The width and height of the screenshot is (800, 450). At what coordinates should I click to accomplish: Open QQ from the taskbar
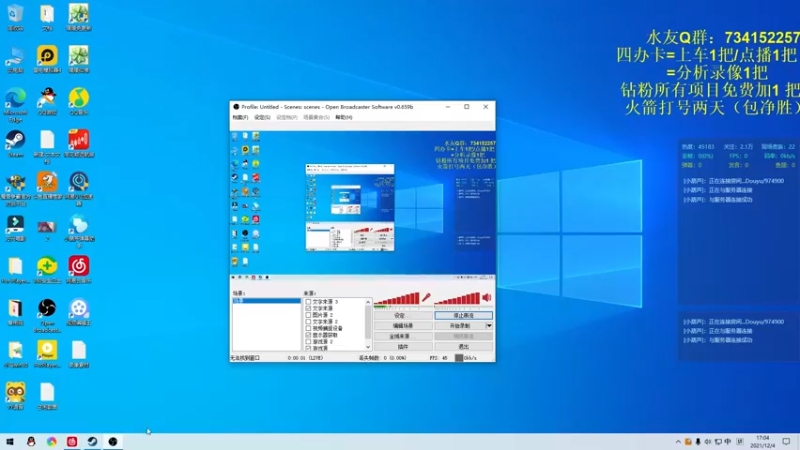(x=31, y=441)
